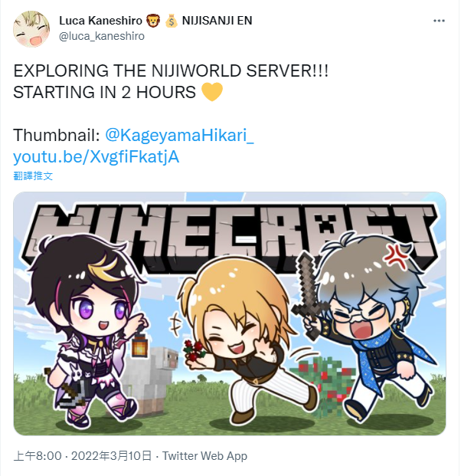Click the stone sword in the thumbnail

coord(306,294)
